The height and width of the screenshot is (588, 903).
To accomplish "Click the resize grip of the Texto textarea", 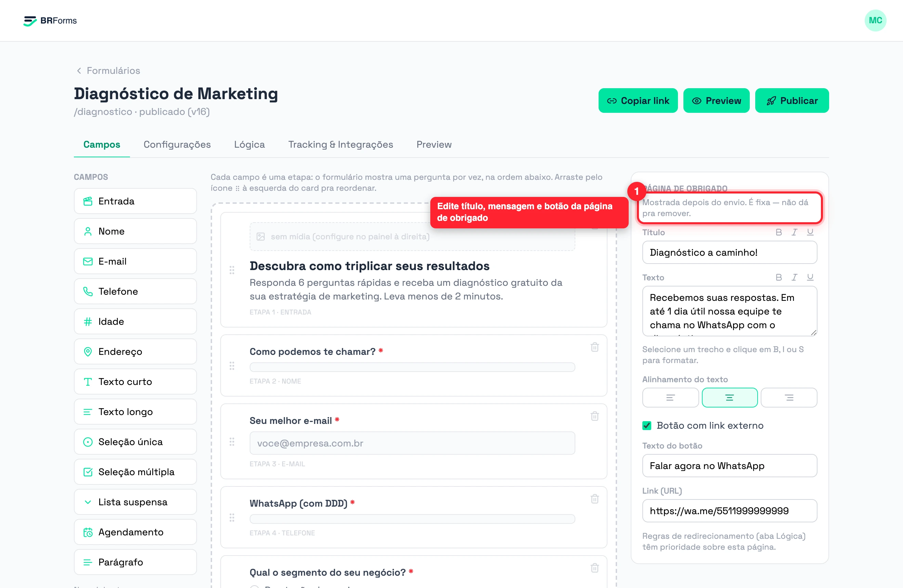I will pyautogui.click(x=813, y=333).
